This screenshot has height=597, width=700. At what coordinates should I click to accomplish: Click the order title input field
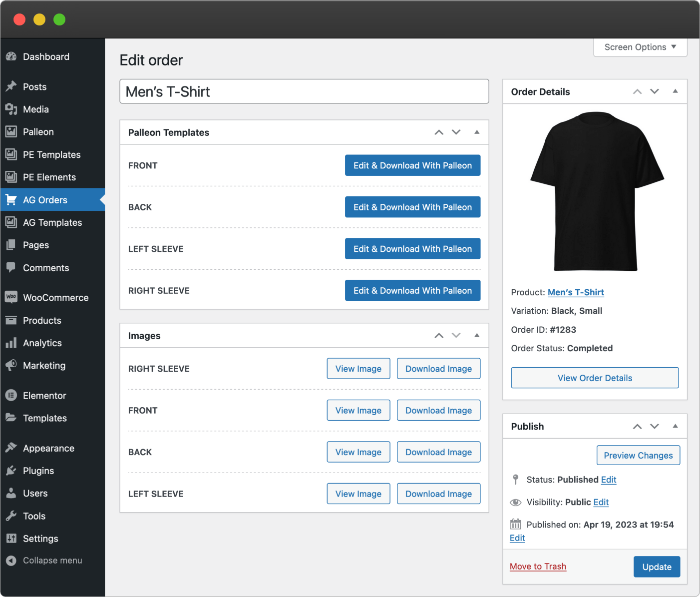pyautogui.click(x=304, y=91)
